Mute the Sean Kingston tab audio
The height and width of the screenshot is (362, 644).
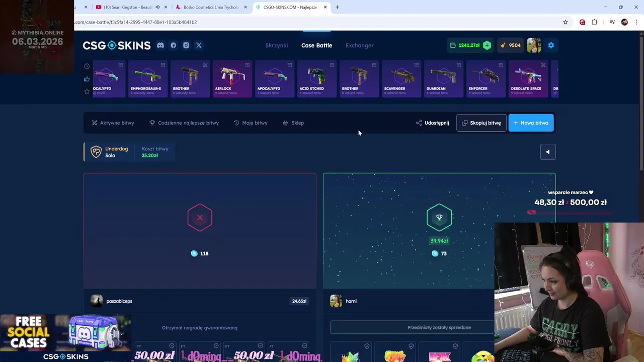(157, 7)
